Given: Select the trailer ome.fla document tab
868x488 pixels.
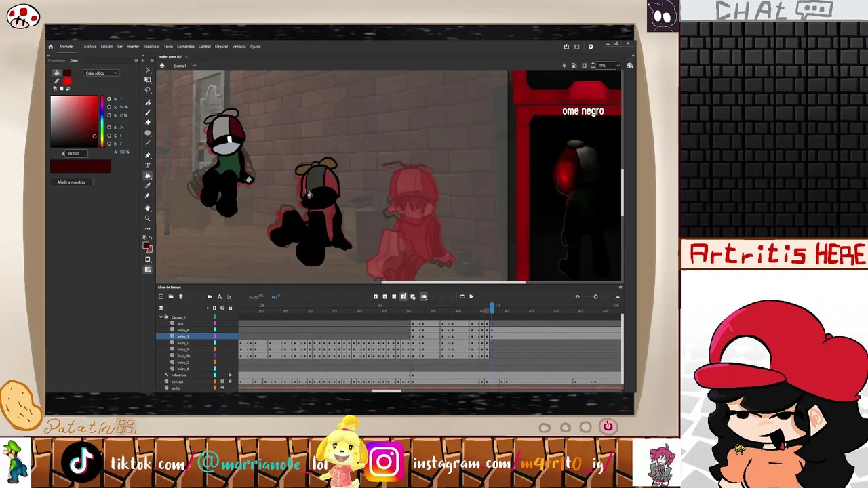Looking at the screenshot, I should point(172,57).
